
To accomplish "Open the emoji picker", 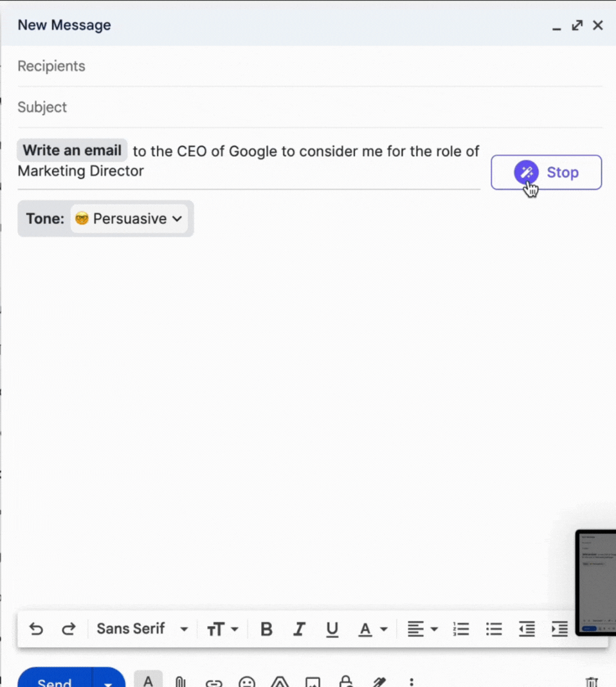I will (246, 682).
